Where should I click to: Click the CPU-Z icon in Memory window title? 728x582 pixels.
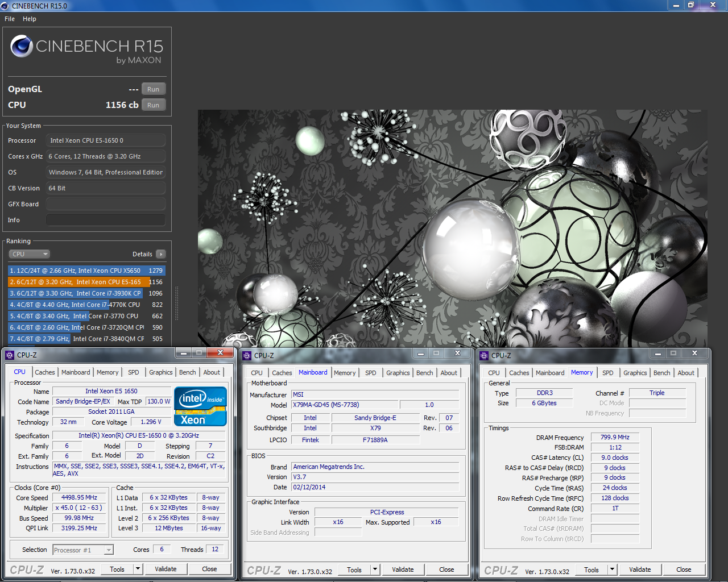484,356
